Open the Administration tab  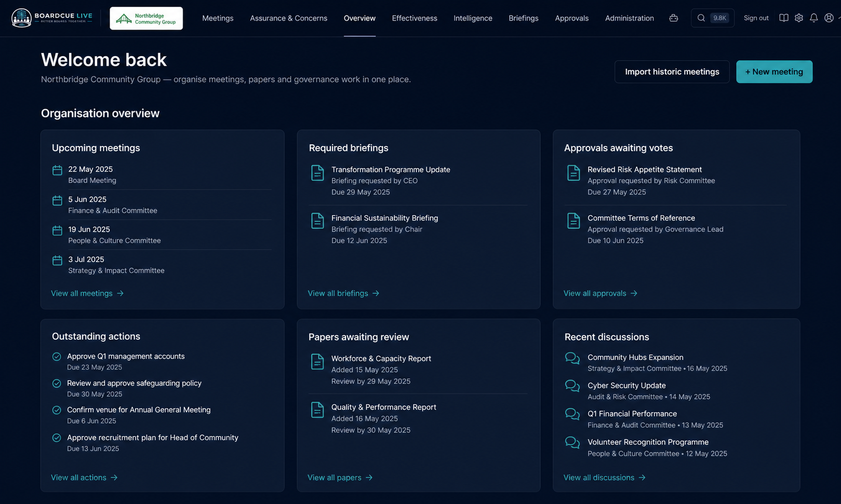coord(630,18)
